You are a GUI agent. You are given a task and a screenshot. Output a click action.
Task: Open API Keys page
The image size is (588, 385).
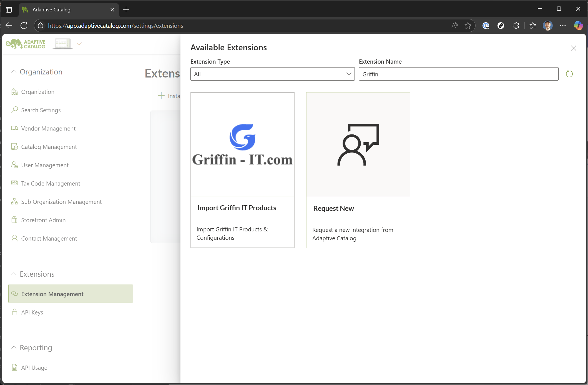click(32, 312)
